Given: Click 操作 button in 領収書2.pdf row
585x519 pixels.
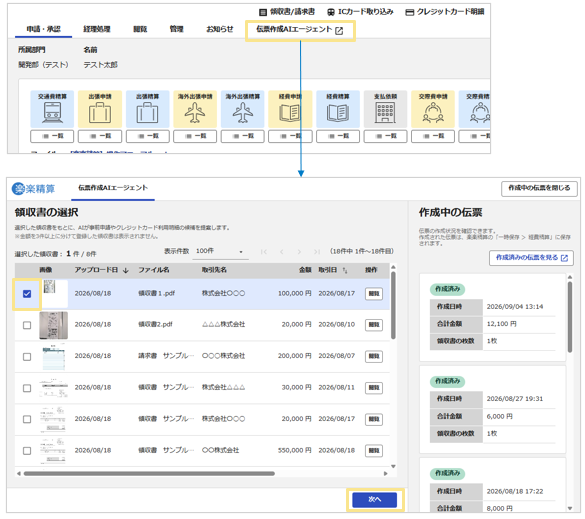Looking at the screenshot, I should coord(374,325).
